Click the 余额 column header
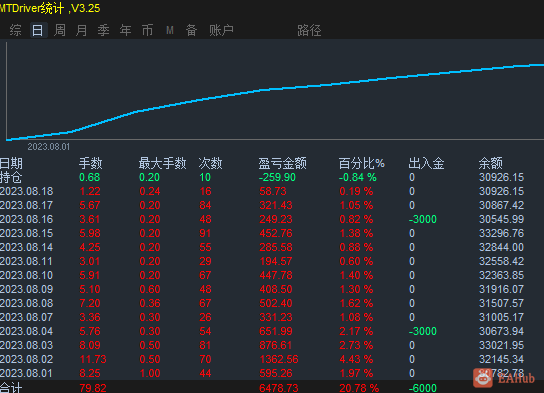Viewport: 544px width, 393px height. 491,163
